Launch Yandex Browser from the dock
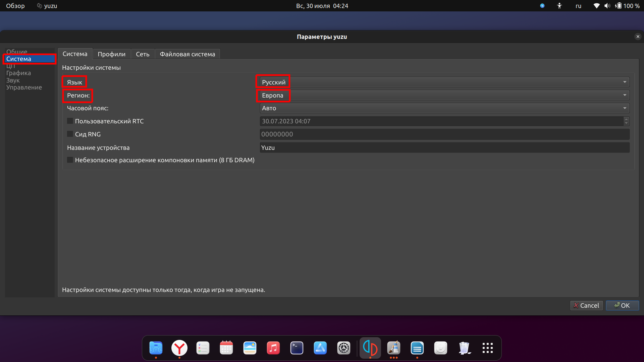 pyautogui.click(x=179, y=348)
